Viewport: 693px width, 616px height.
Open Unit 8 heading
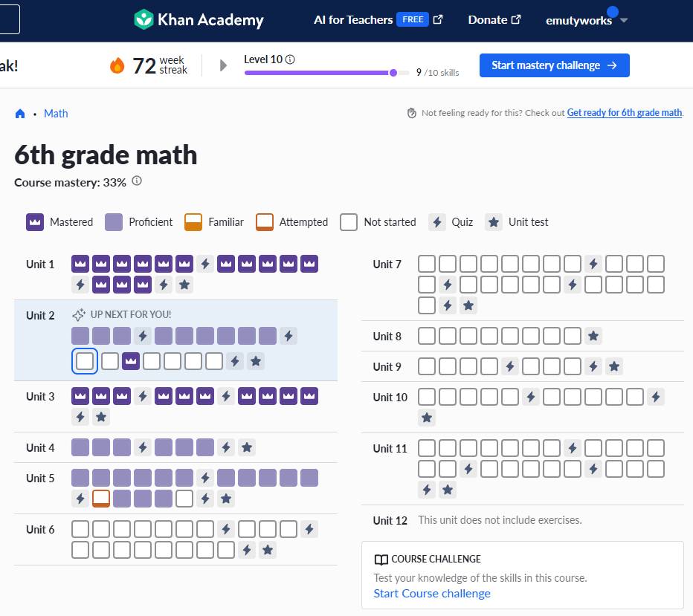point(387,337)
